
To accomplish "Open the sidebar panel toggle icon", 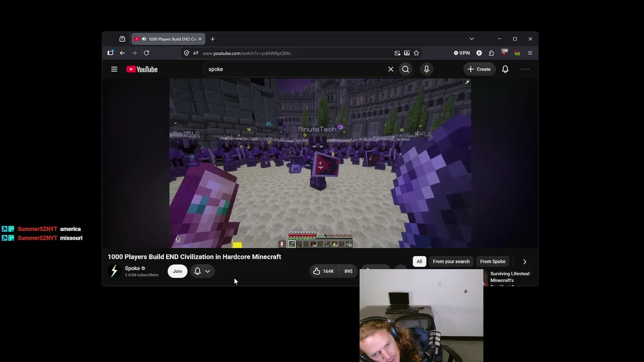I will (110, 53).
